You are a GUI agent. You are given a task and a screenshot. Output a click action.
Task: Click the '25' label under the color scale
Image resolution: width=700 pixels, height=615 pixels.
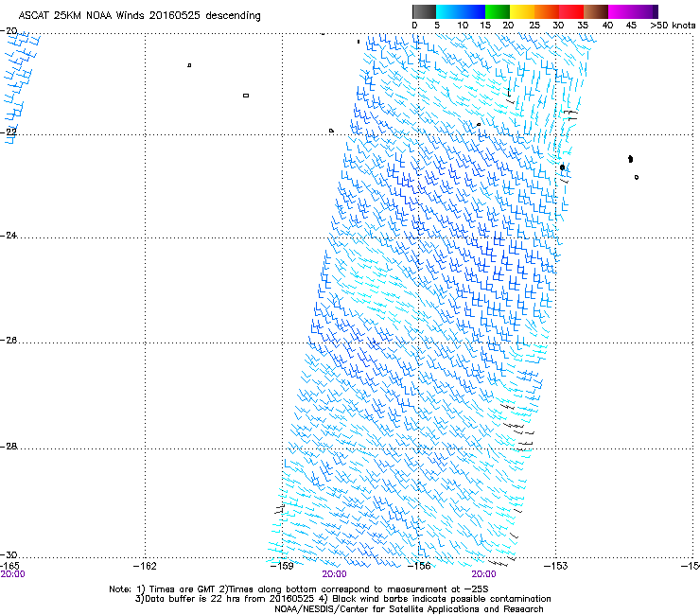pyautogui.click(x=534, y=26)
